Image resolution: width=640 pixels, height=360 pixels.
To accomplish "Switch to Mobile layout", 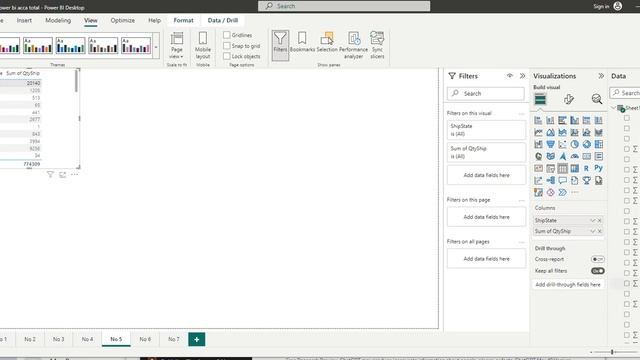I will click(202, 45).
